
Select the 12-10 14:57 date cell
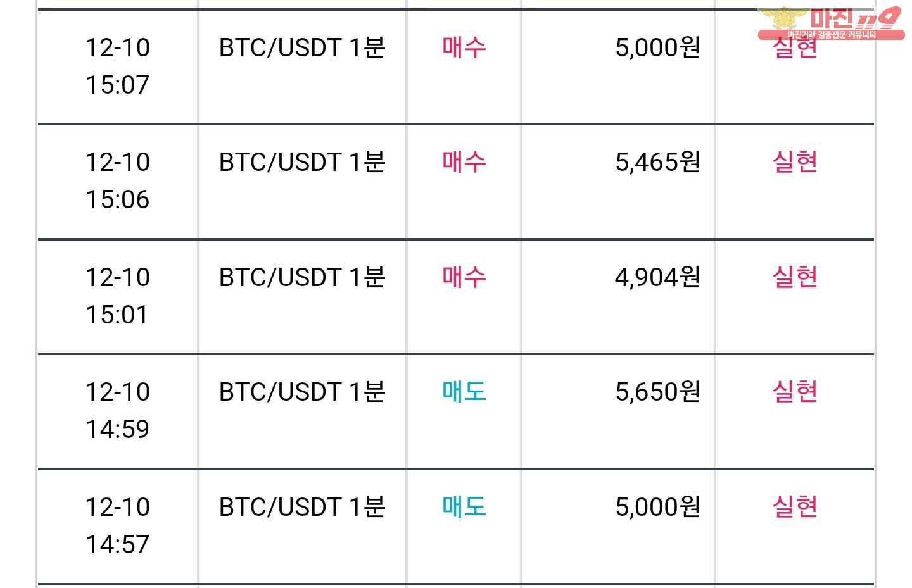pos(118,526)
